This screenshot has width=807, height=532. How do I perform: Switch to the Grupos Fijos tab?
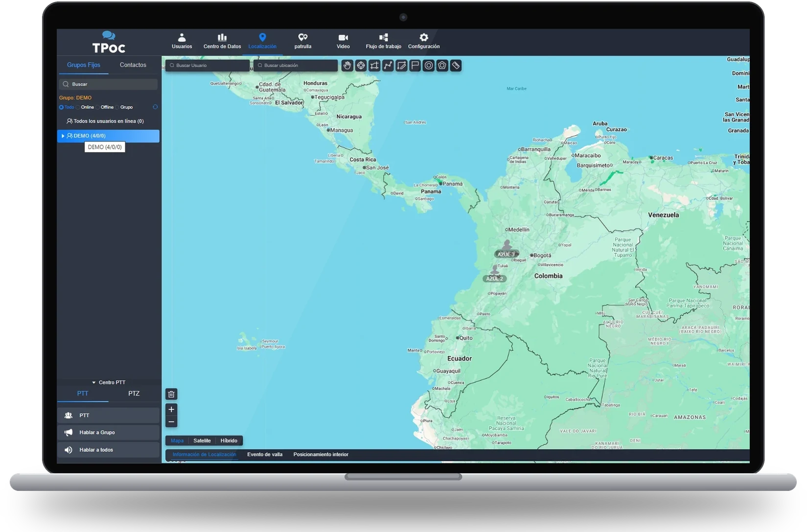click(x=84, y=65)
